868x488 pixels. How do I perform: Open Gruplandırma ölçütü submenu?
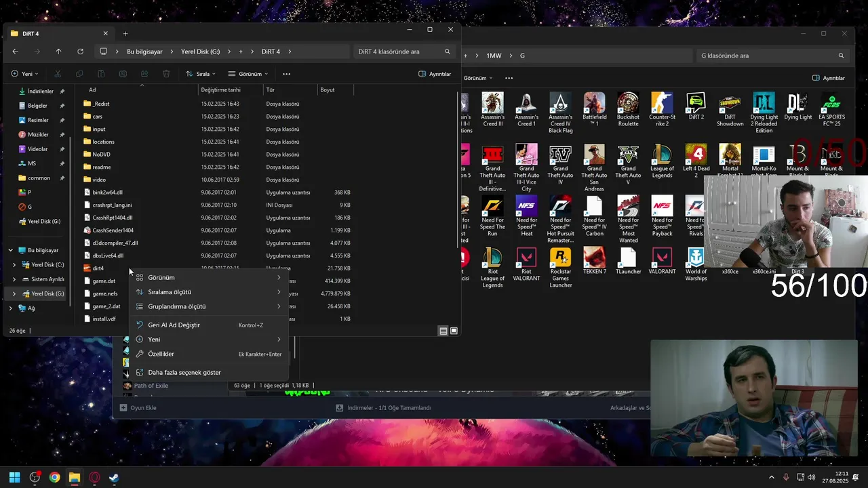[x=208, y=306]
